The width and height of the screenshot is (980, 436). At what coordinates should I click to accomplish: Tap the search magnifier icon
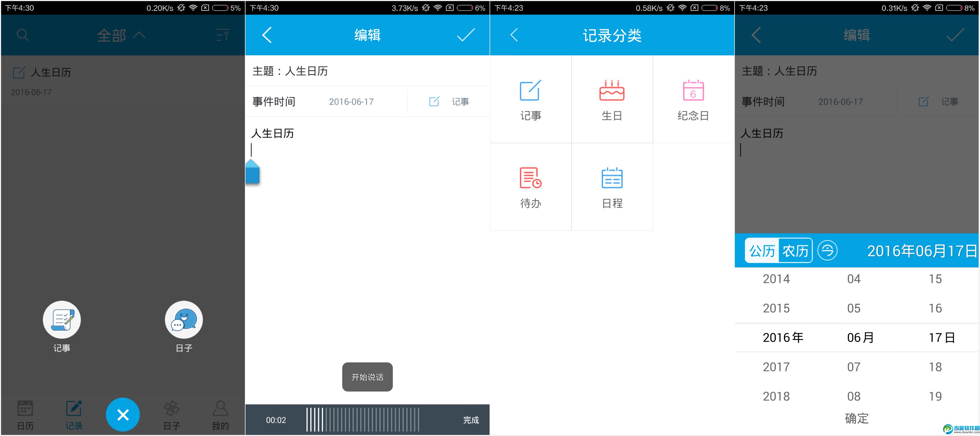(23, 35)
